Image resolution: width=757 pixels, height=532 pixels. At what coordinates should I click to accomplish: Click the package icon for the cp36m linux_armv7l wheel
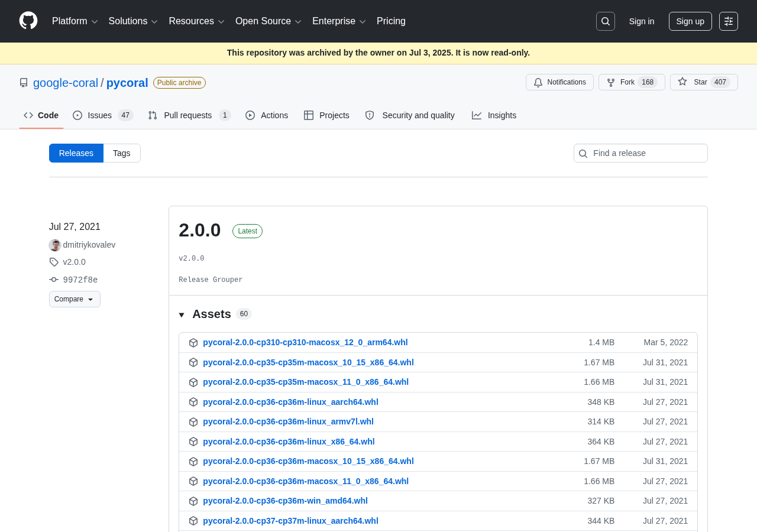click(193, 422)
